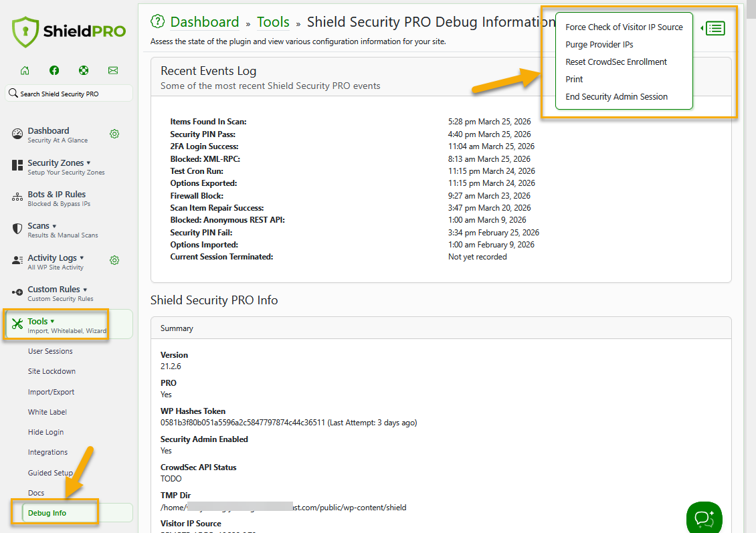756x533 pixels.
Task: Open Guided Setup submenu item
Action: (50, 473)
